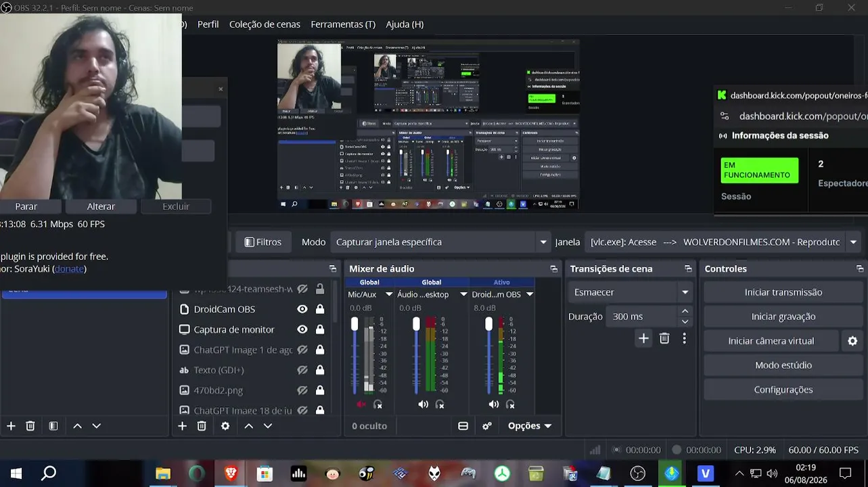Click the Iniciar transmissão button
Screen dimensions: 868x487
(783, 292)
